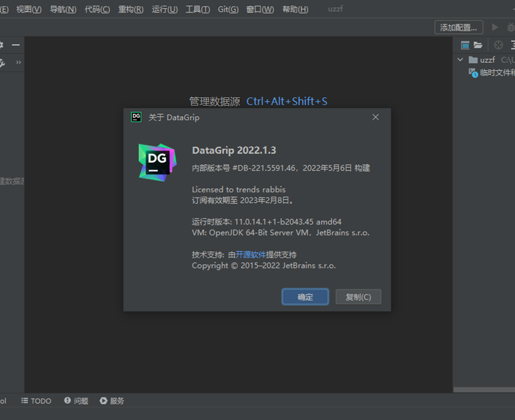Screen dimensions: 515x420
Task: Open the 代码(C) menu
Action: pos(97,9)
